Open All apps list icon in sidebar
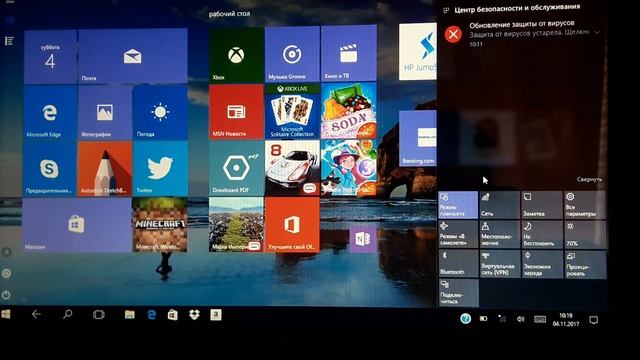Image resolution: width=640 pixels, height=360 pixels. coord(9,41)
